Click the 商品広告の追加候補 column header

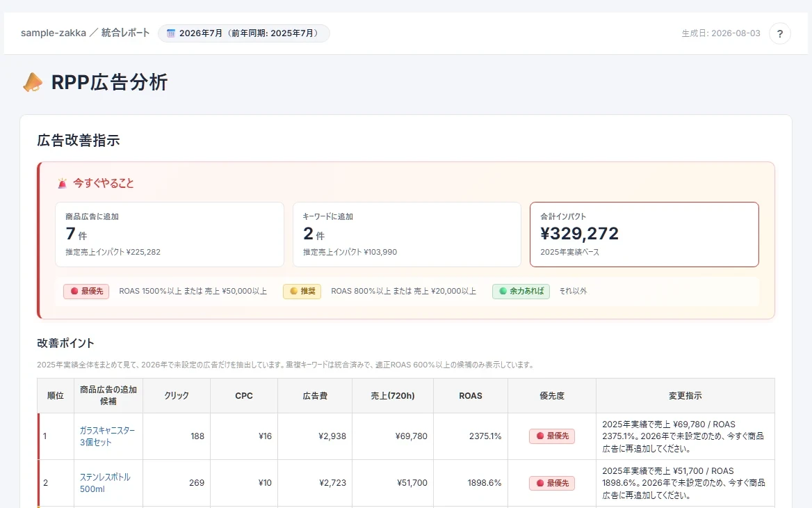(108, 395)
